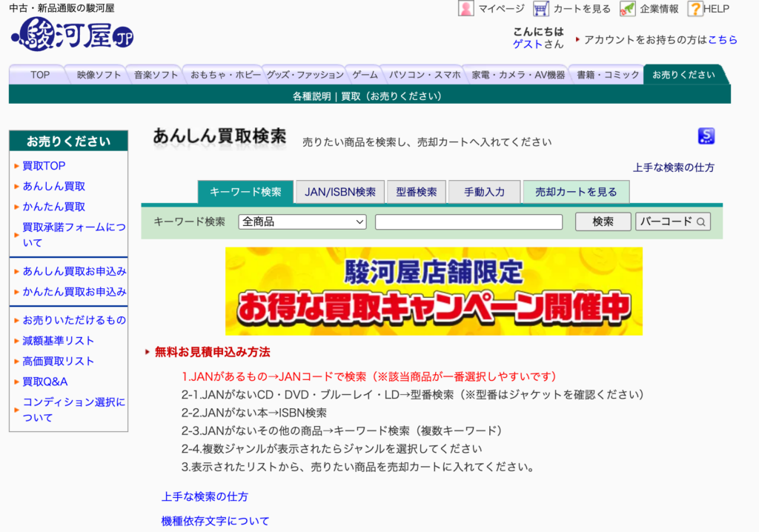Open かんたん買取 sidebar link

point(53,207)
